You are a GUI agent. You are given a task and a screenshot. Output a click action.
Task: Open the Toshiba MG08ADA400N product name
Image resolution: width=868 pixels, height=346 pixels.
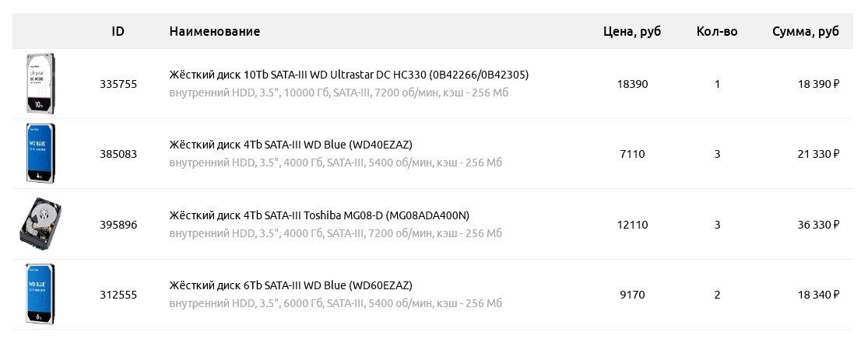(x=319, y=215)
